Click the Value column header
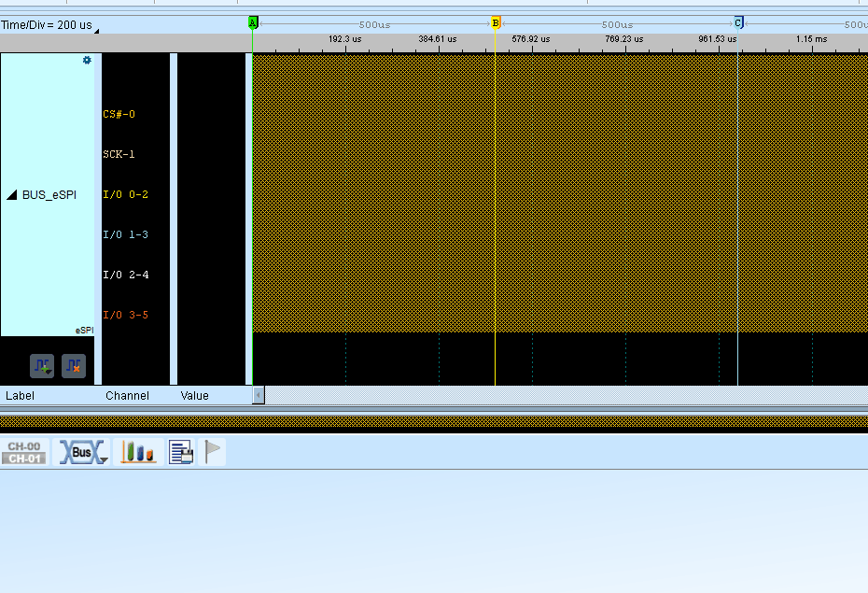Screen dimensions: 868x593 (x=194, y=396)
